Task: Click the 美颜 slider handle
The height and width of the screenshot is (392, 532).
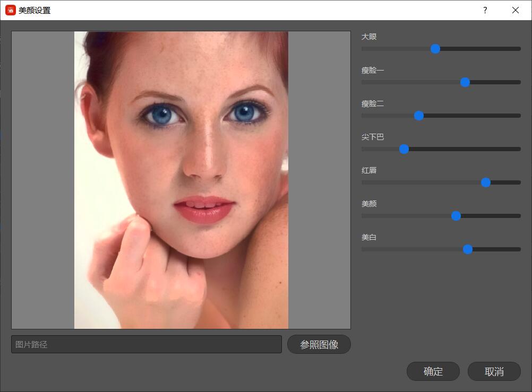Action: coord(456,216)
